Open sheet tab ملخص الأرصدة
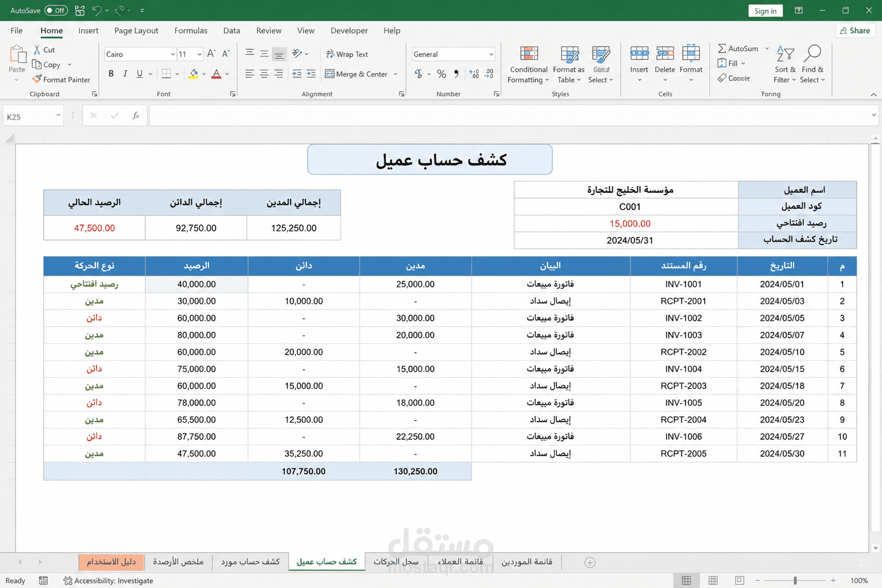This screenshot has height=588, width=882. (x=178, y=562)
